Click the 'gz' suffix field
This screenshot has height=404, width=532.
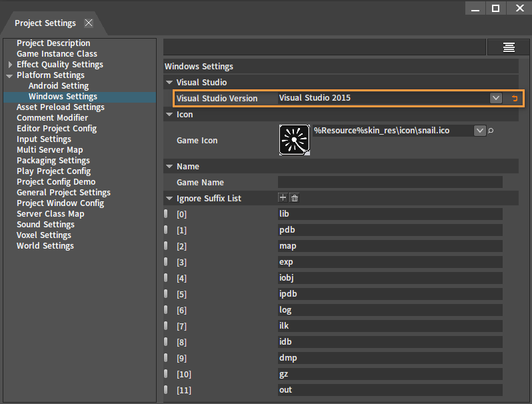[x=390, y=374]
